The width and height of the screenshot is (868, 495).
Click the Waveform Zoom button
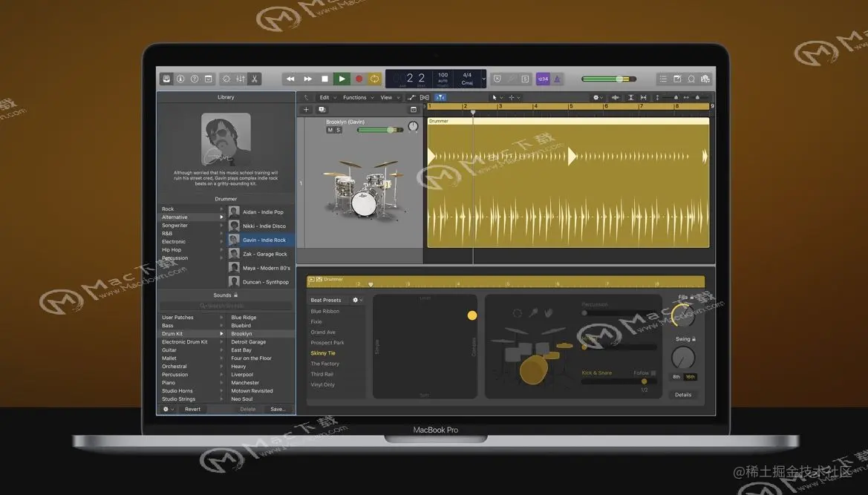click(x=616, y=97)
